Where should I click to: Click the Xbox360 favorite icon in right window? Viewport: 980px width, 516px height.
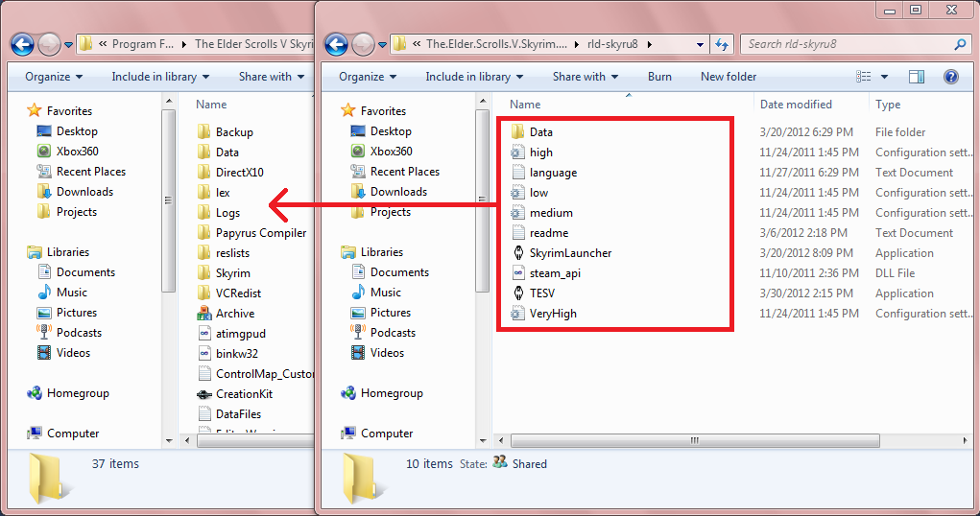tap(357, 152)
